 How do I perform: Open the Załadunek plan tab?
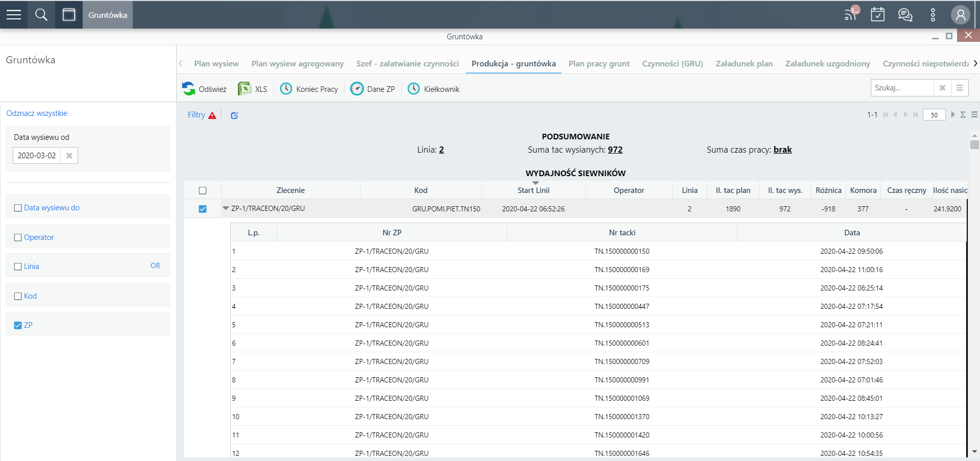coord(744,64)
